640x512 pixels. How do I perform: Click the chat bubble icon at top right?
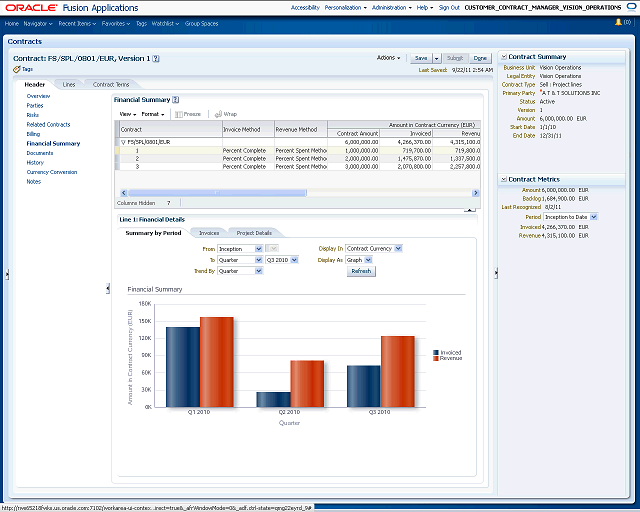click(x=631, y=7)
